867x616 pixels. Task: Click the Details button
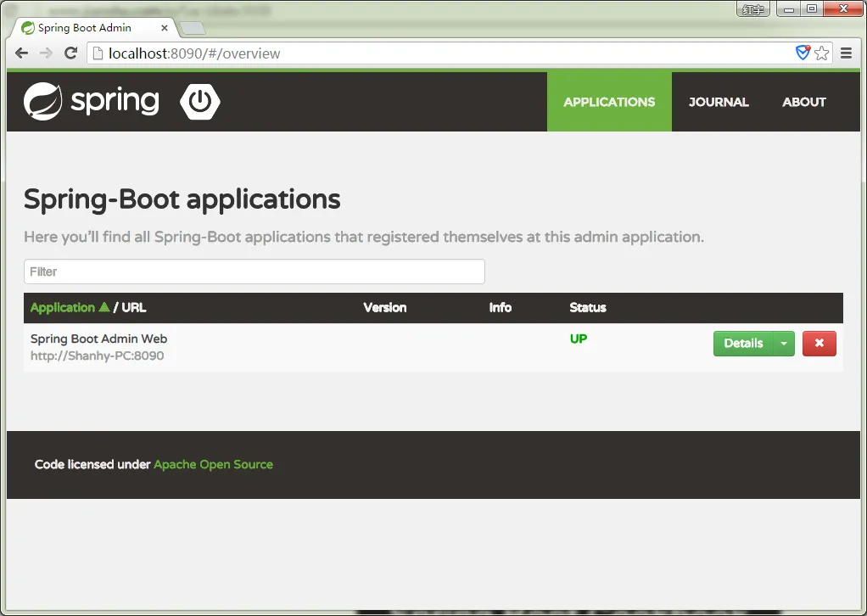coord(743,344)
